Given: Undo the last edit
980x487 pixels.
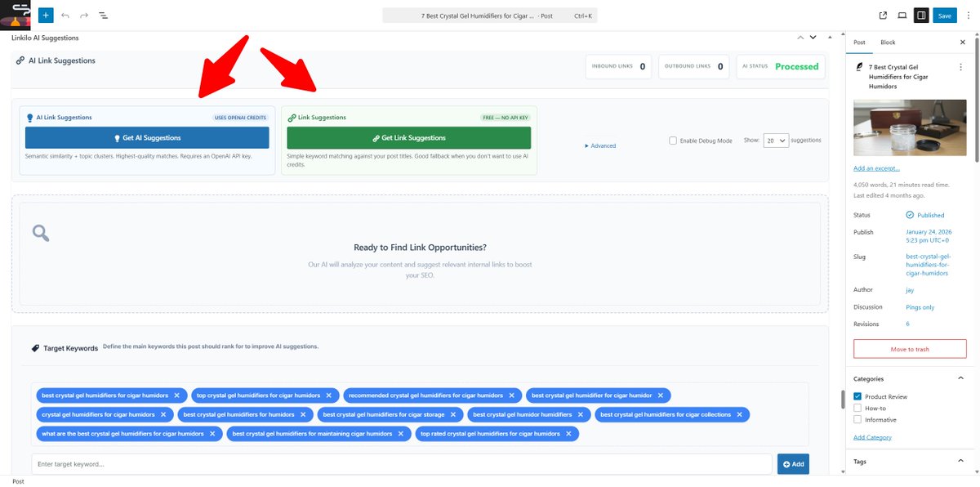Looking at the screenshot, I should coord(65,15).
